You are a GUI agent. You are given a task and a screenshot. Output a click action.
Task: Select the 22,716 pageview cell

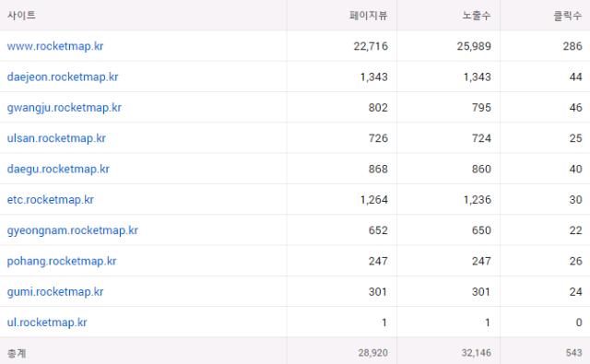(371, 46)
